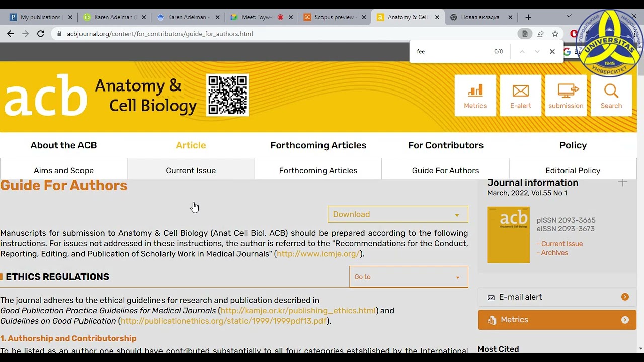This screenshot has width=644, height=362.
Task: Close the find-in-page bar
Action: (552, 51)
